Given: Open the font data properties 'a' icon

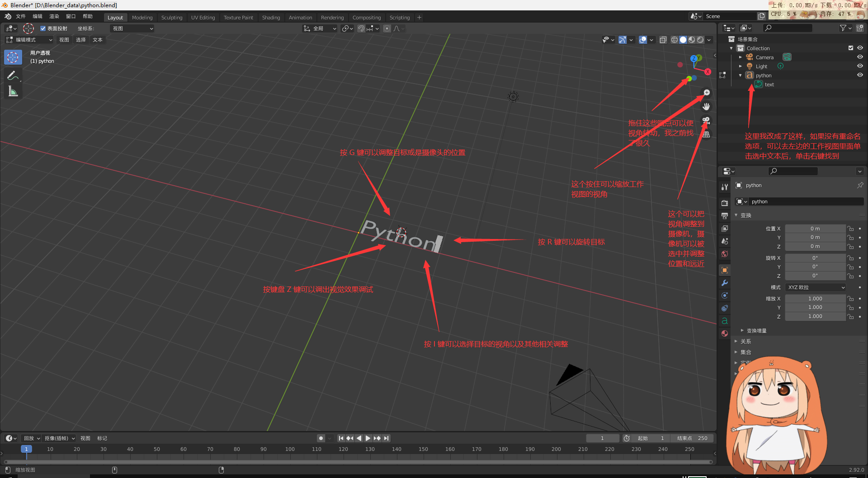Looking at the screenshot, I should [x=725, y=320].
